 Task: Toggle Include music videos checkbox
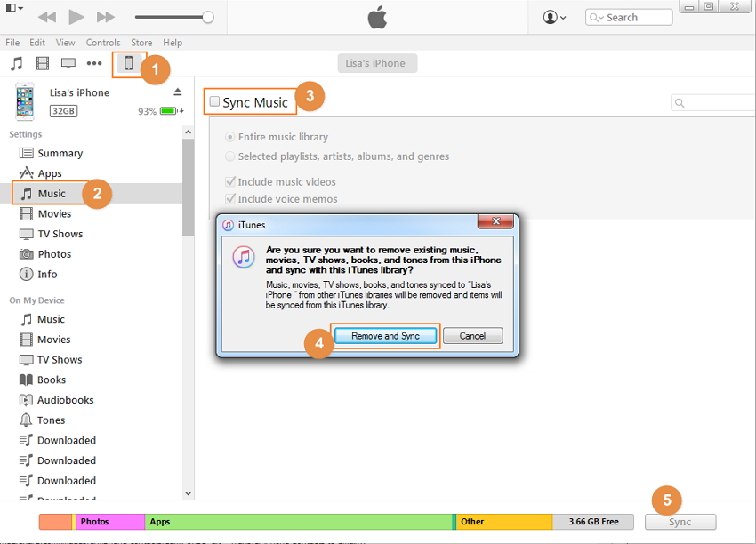(231, 182)
